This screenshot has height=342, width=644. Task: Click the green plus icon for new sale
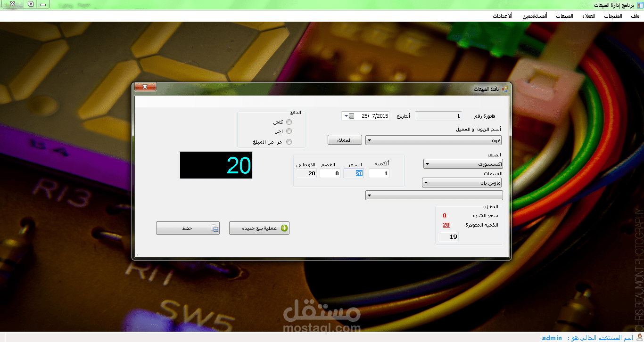click(x=284, y=228)
